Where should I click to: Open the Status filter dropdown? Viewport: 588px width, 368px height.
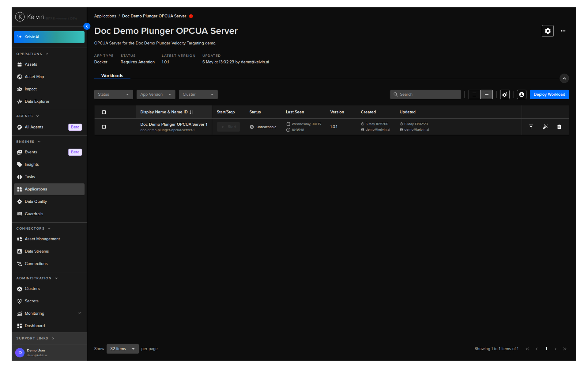(113, 94)
